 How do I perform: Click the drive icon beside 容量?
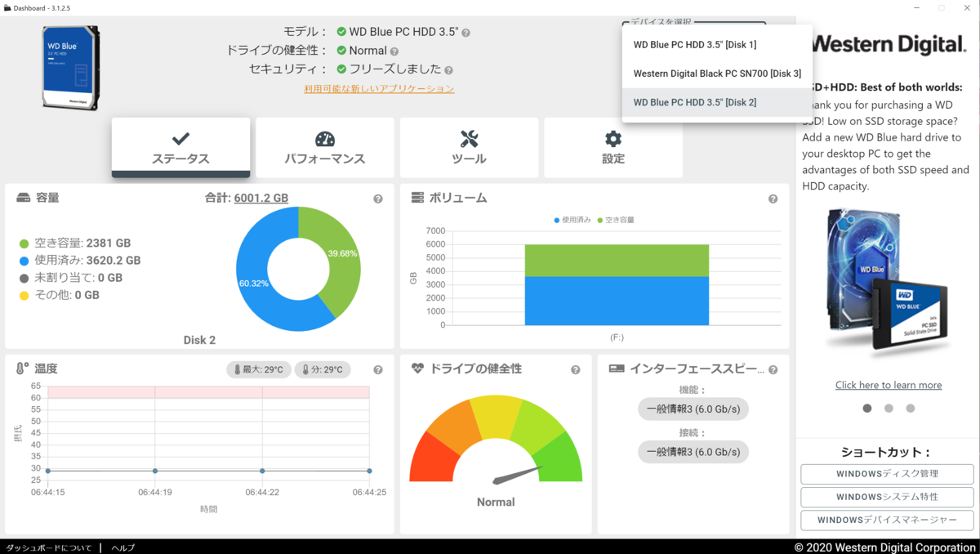tap(23, 198)
